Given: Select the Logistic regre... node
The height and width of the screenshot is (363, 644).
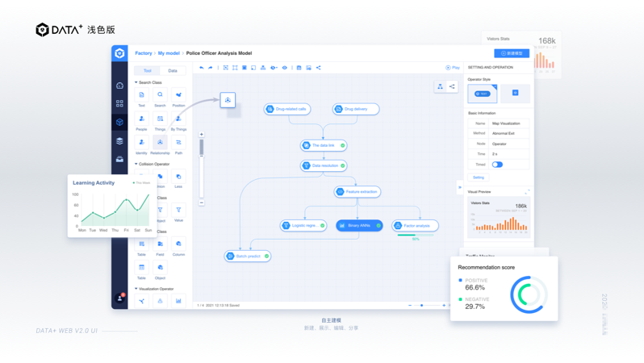Looking at the screenshot, I should point(303,225).
